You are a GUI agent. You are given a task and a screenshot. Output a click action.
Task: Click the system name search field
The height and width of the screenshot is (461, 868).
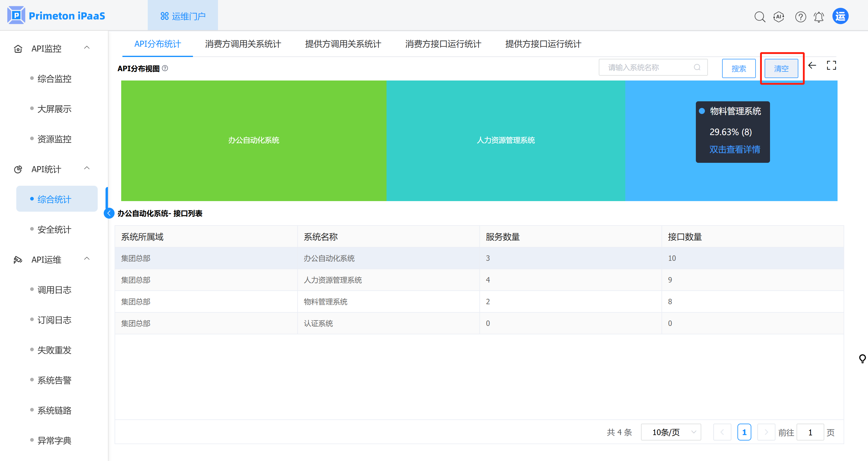pyautogui.click(x=649, y=68)
